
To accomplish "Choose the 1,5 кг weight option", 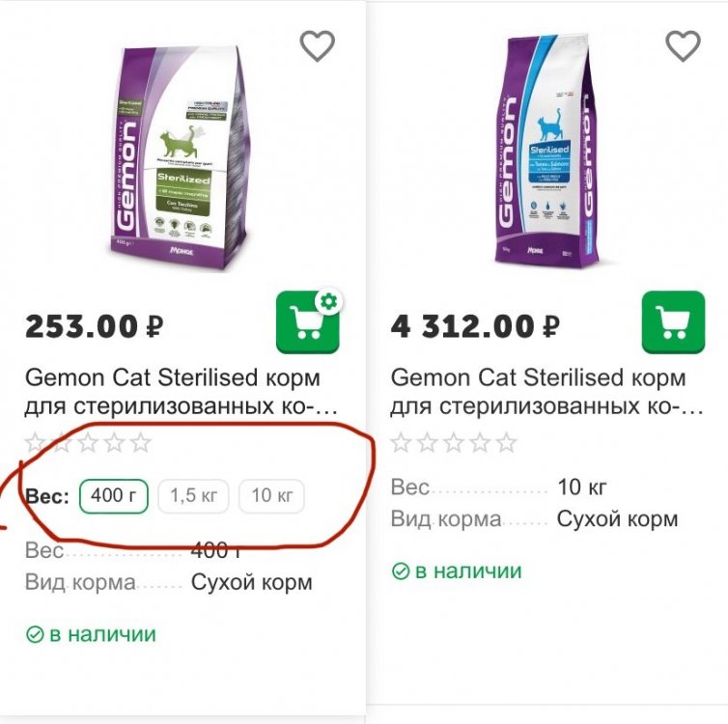I will coord(192,496).
